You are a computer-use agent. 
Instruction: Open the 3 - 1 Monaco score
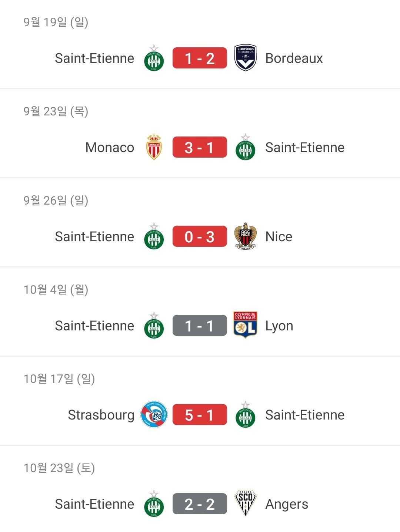tap(200, 147)
